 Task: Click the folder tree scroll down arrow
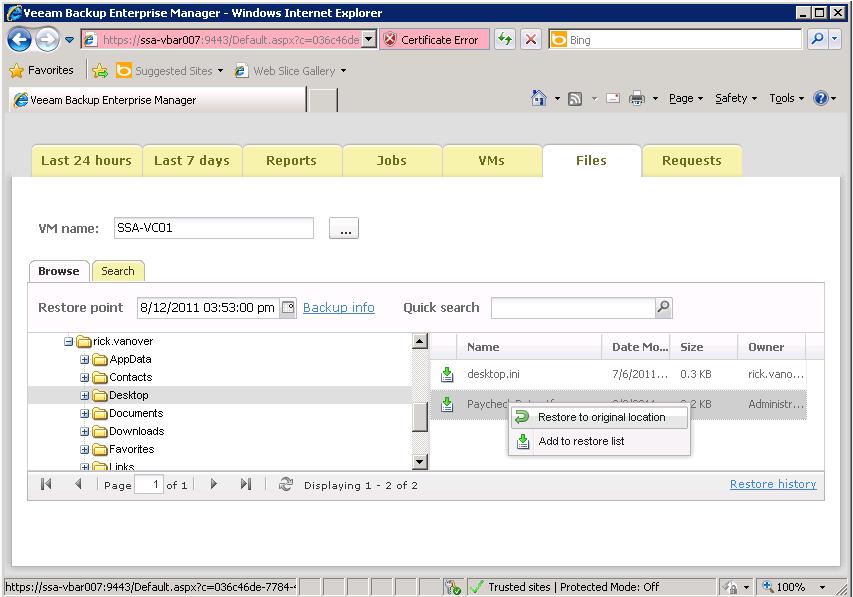click(x=419, y=462)
